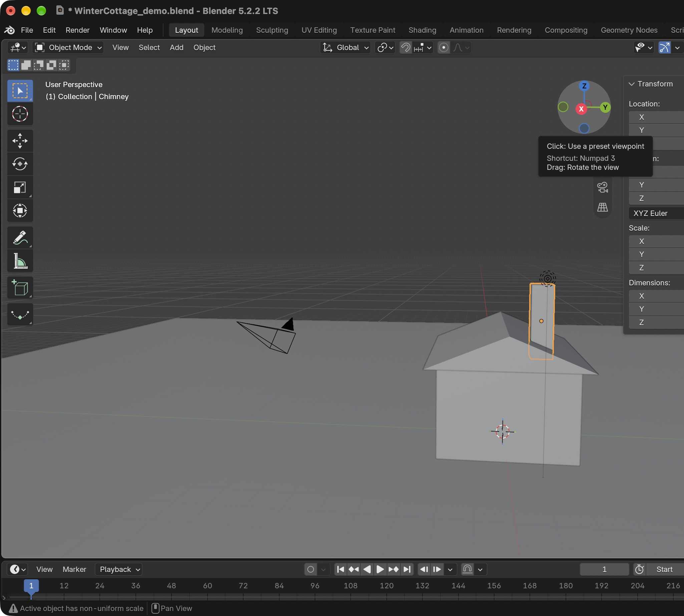Toggle camera view icon in viewport

(x=603, y=187)
